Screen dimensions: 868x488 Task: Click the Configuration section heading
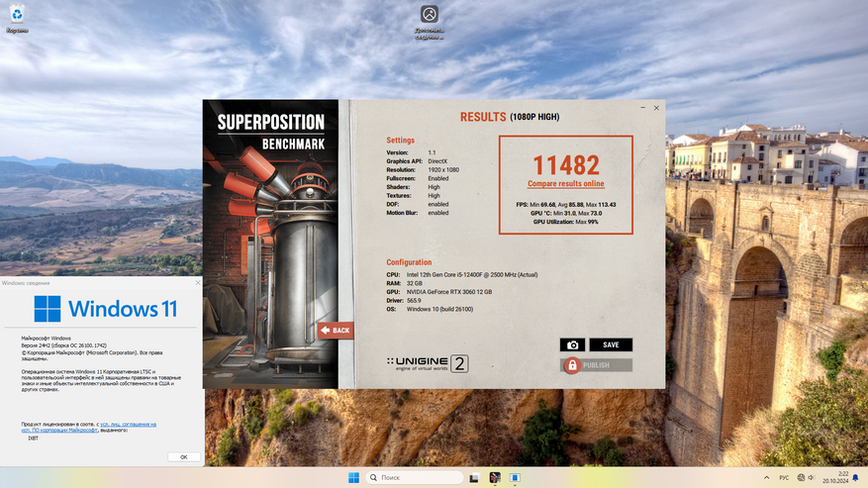(409, 262)
